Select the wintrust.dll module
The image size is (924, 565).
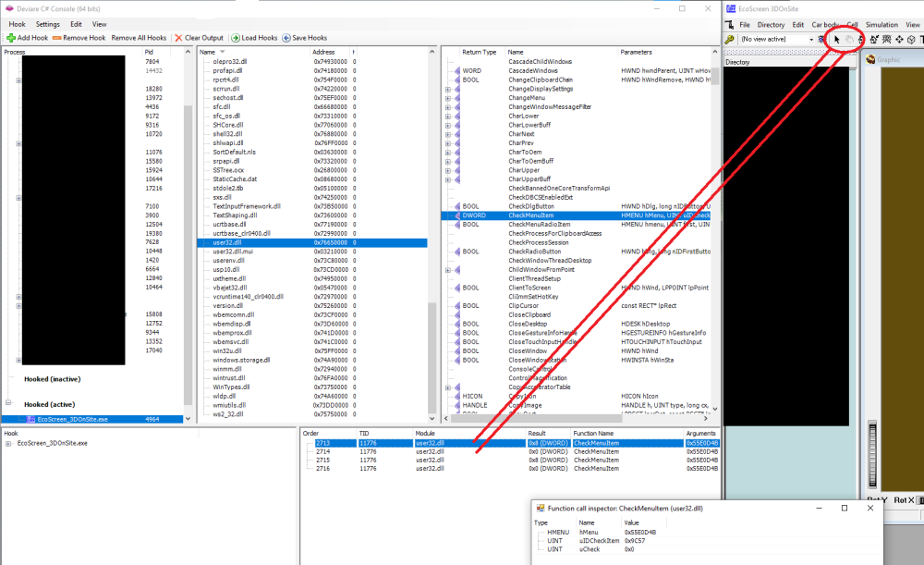(x=228, y=378)
